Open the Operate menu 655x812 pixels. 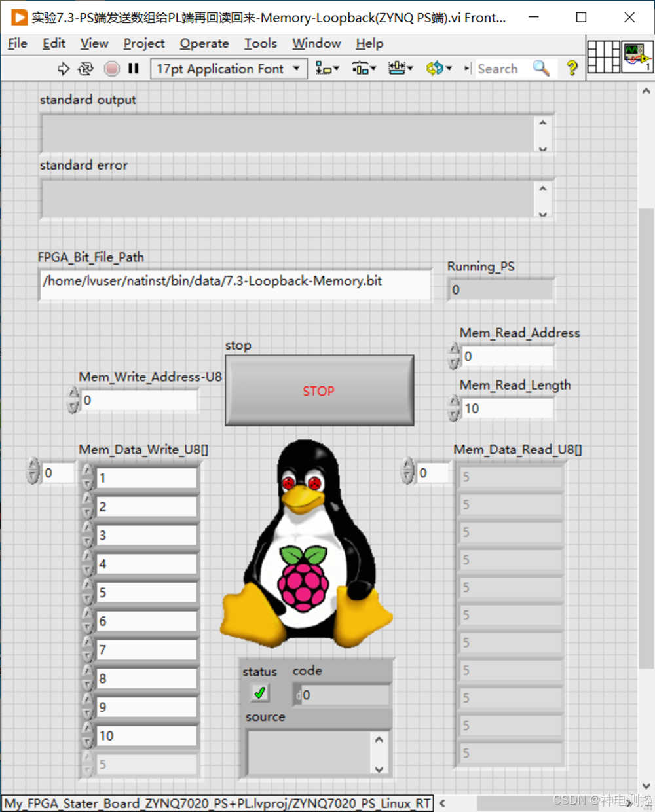(204, 44)
